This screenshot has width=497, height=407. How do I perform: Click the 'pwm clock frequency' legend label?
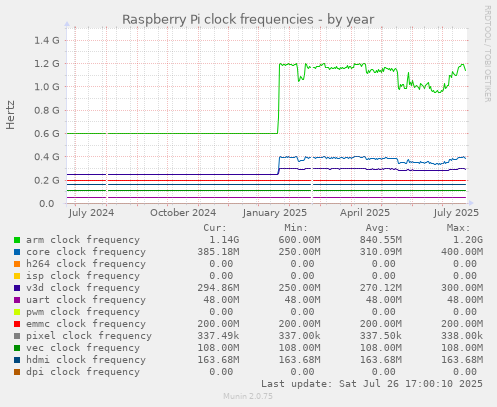[83, 312]
